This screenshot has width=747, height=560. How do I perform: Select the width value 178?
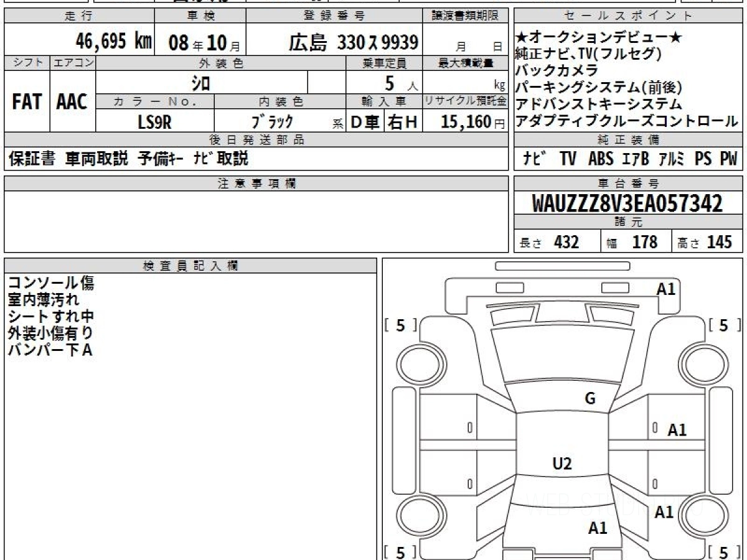pos(644,242)
